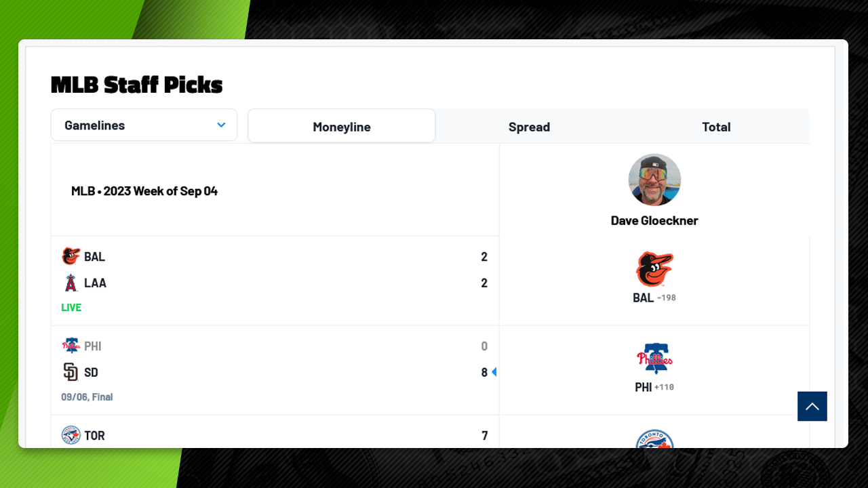Open Dave Gloeckner's profile photo

pos(654,180)
